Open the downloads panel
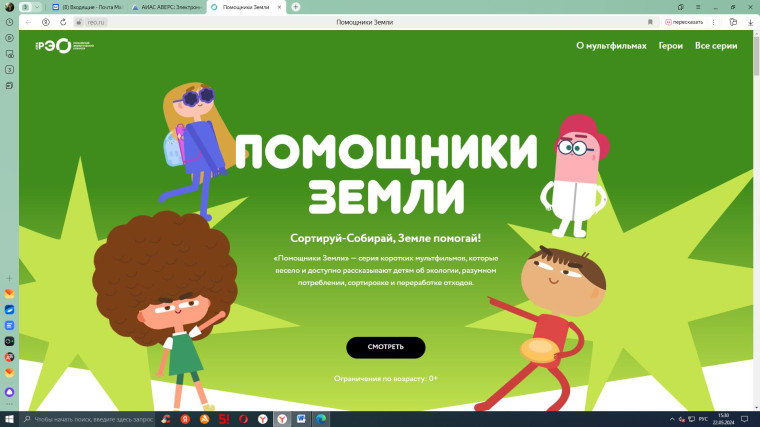 coord(750,22)
